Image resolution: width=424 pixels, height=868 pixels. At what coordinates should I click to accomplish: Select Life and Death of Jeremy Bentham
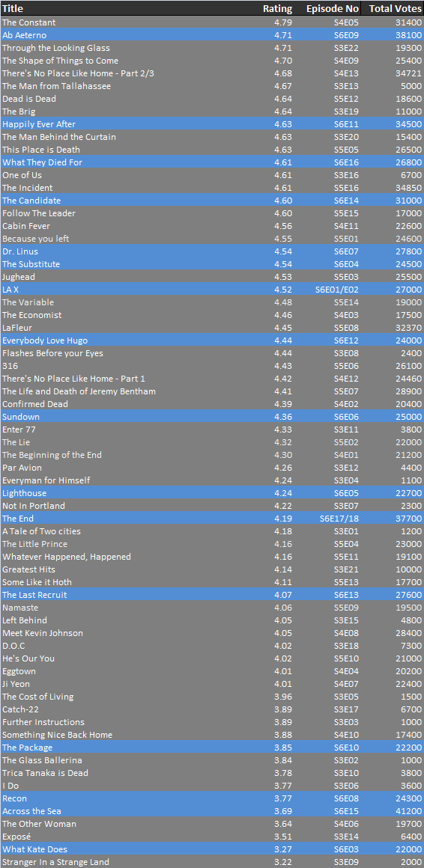point(79,391)
